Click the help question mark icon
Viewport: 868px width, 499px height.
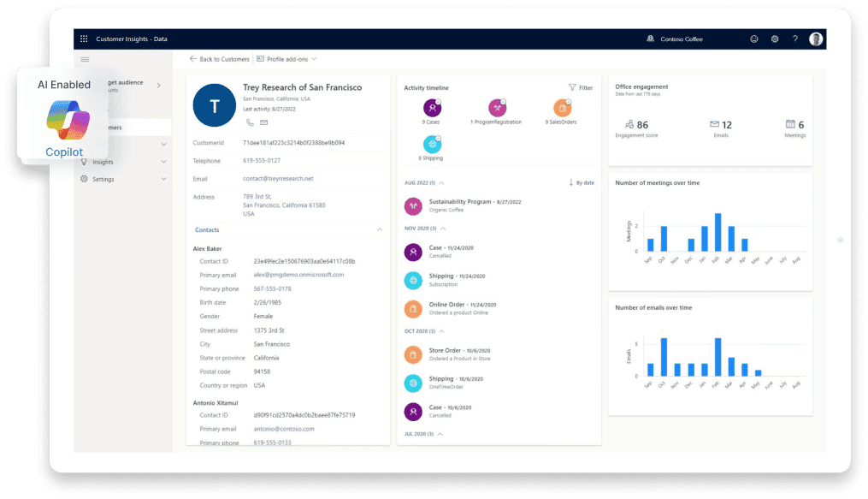(794, 39)
